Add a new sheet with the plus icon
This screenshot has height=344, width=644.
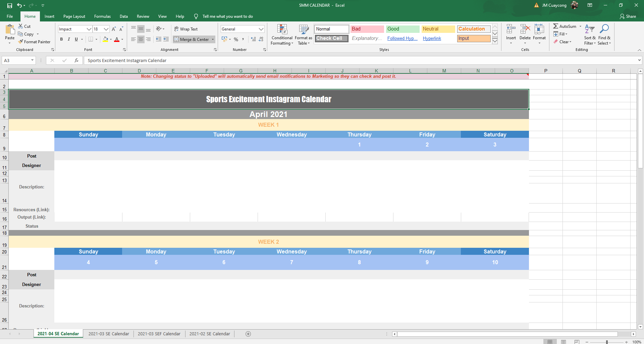248,334
